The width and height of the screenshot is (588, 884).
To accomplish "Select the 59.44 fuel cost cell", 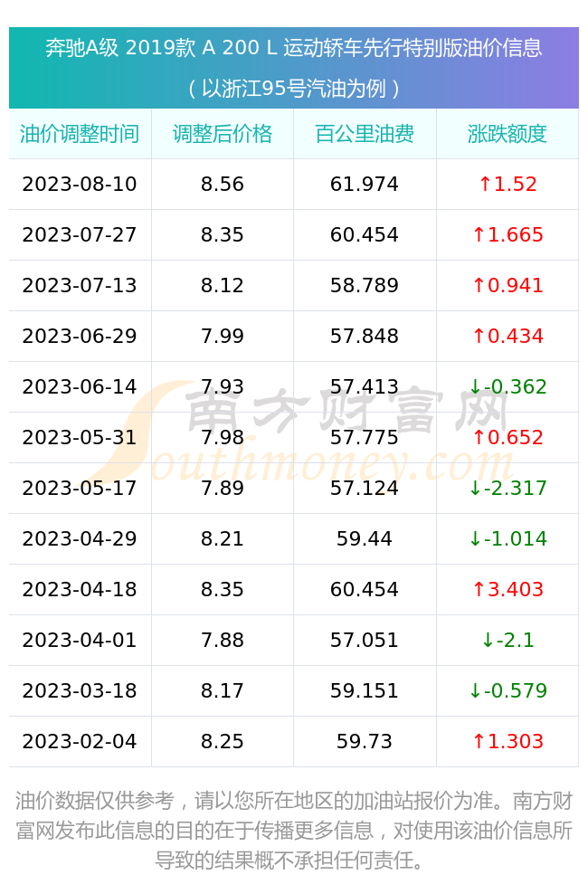I will tap(365, 539).
